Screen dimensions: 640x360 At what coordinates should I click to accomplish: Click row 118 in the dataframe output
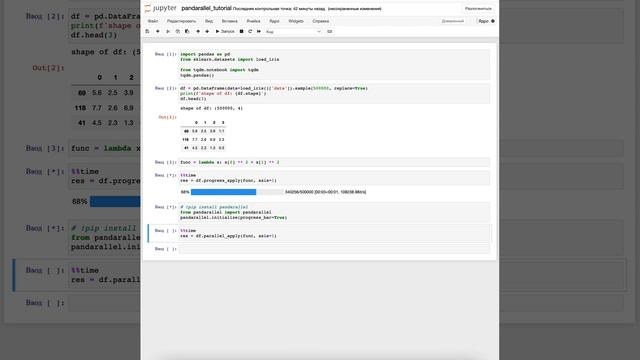[203, 140]
